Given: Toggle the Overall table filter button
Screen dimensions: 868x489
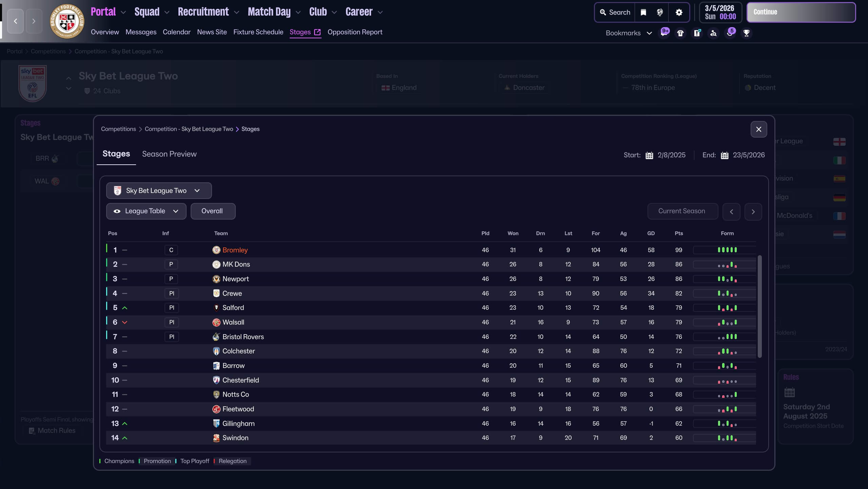Looking at the screenshot, I should [x=212, y=211].
